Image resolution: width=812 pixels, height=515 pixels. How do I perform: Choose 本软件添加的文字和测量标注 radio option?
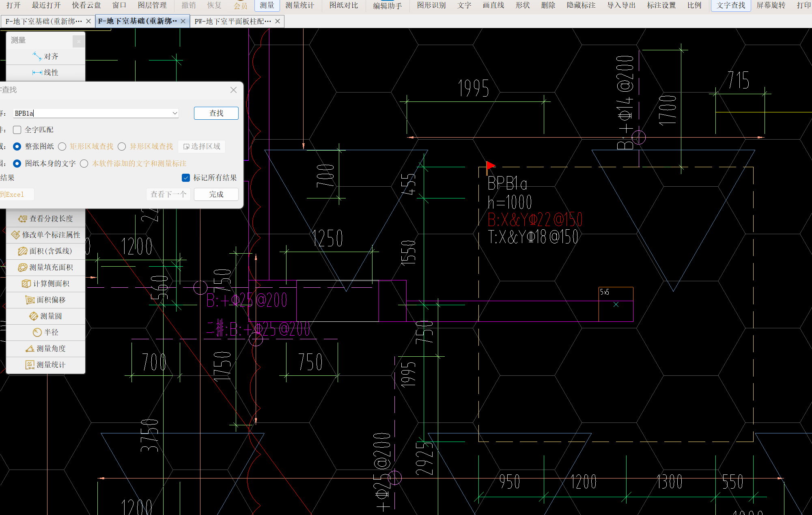click(x=84, y=164)
